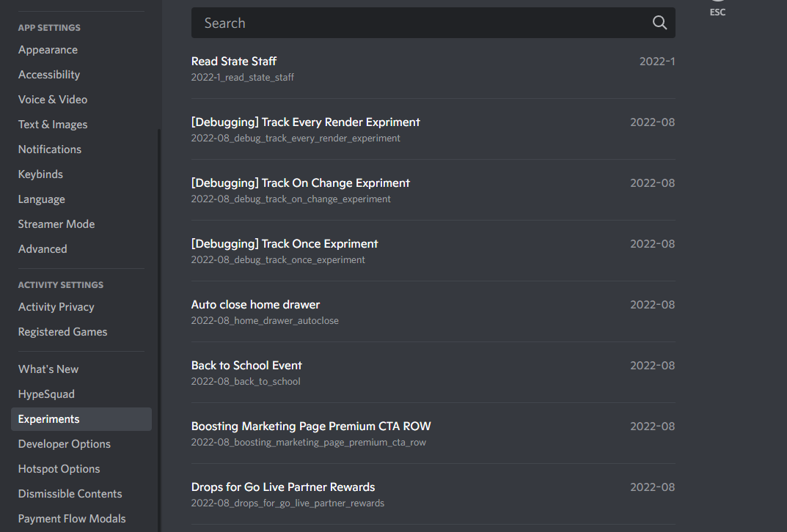787x532 pixels.
Task: Open the Back to School Event experiment
Action: (x=433, y=372)
